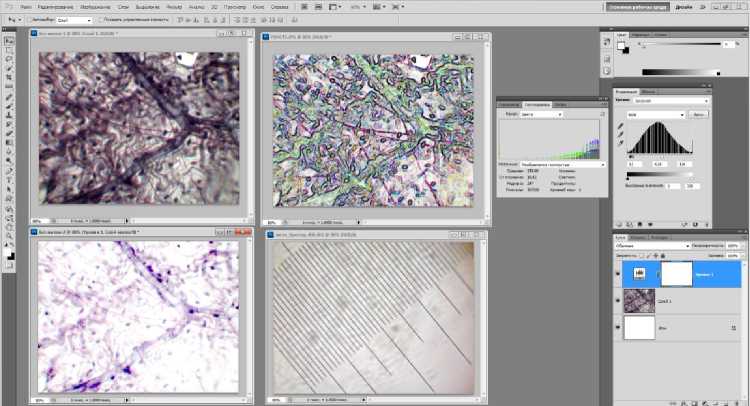Click the foreground color swatch in the toolbox
Viewport: 750px width, 406px height.
point(7,253)
